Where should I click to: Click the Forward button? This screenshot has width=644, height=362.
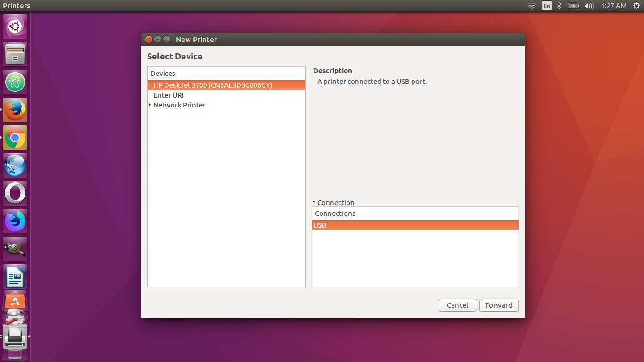click(499, 305)
